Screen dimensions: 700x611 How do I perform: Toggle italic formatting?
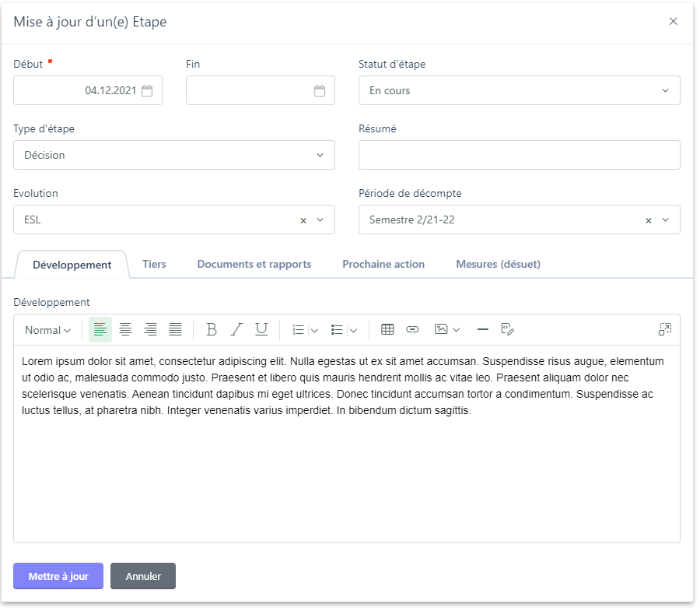point(236,330)
